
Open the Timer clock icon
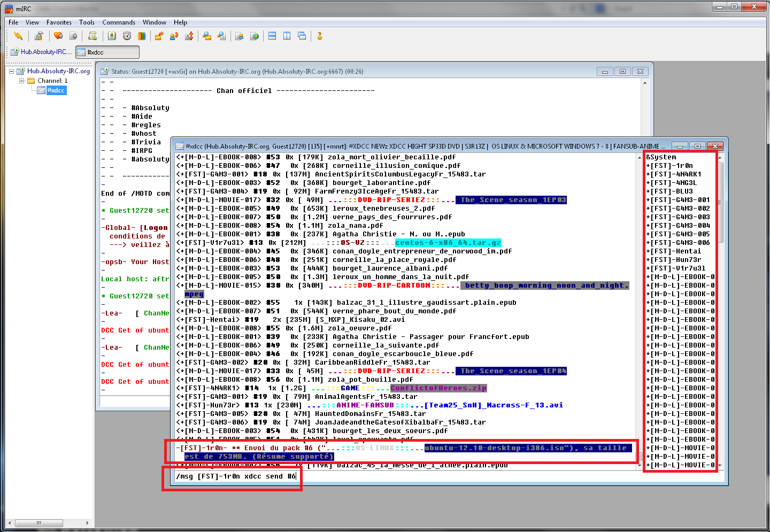(127, 36)
